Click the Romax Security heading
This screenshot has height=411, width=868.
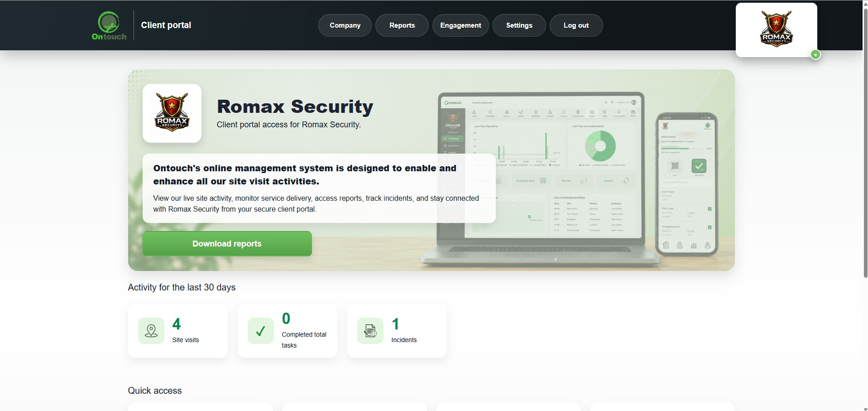click(x=295, y=106)
